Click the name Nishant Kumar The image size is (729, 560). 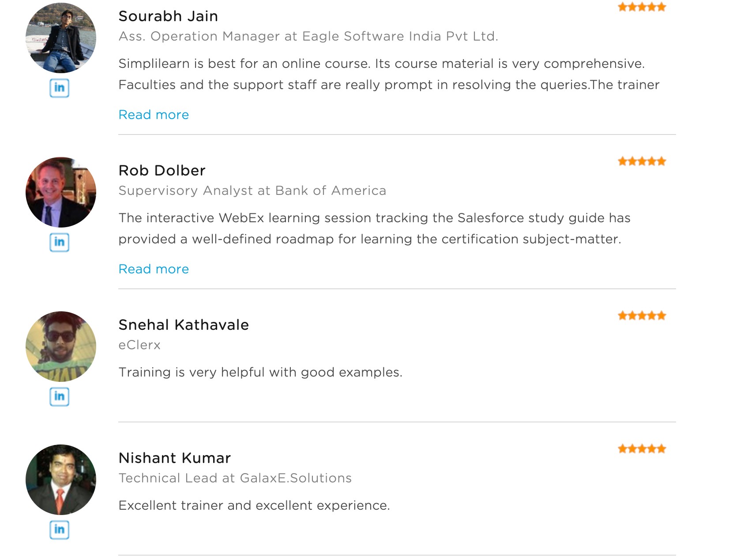point(175,458)
